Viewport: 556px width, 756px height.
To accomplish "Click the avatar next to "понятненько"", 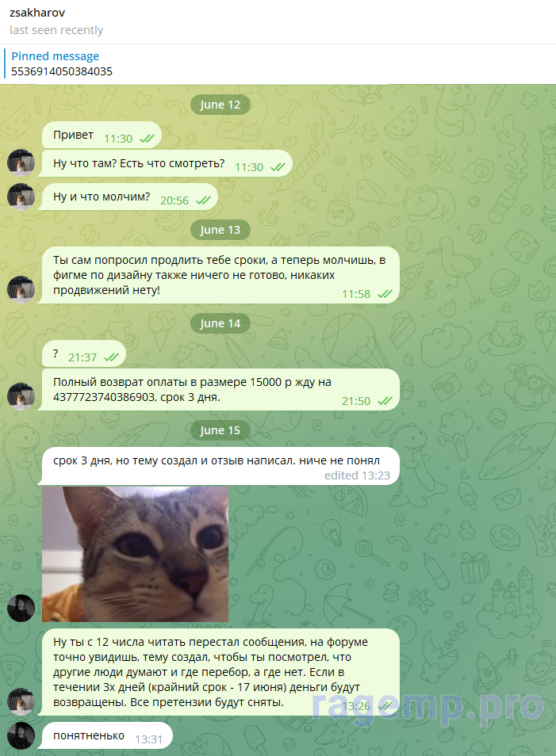I will [x=21, y=735].
